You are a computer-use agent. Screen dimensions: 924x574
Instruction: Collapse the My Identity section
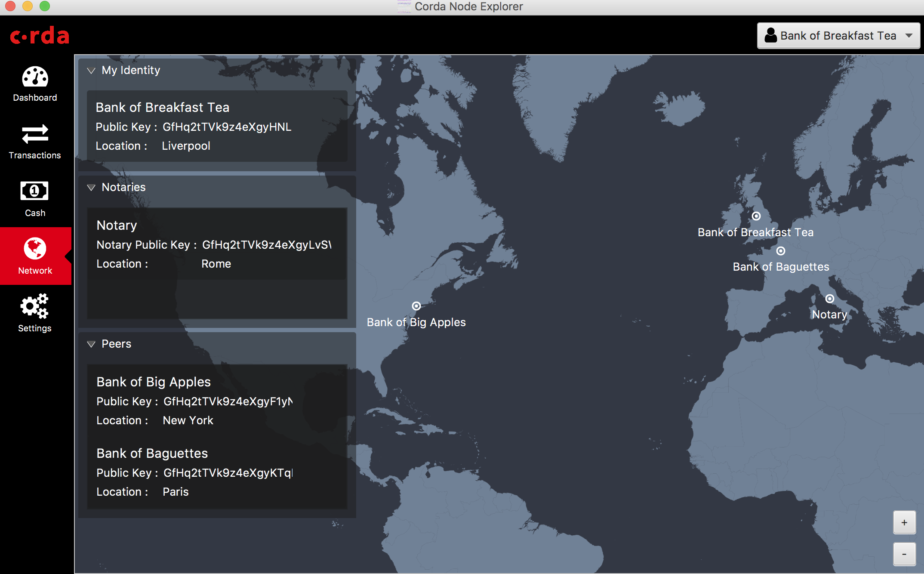coord(91,71)
